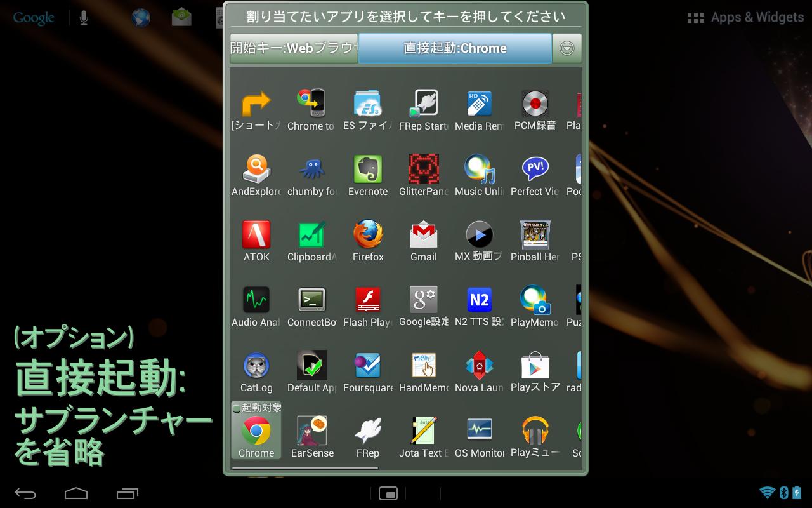The image size is (812, 508).
Task: Choose the Pinball Heroes app
Action: 535,234
